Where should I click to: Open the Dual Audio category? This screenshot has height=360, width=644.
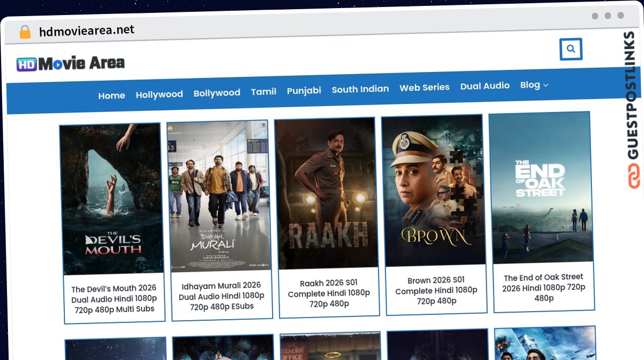tap(485, 86)
